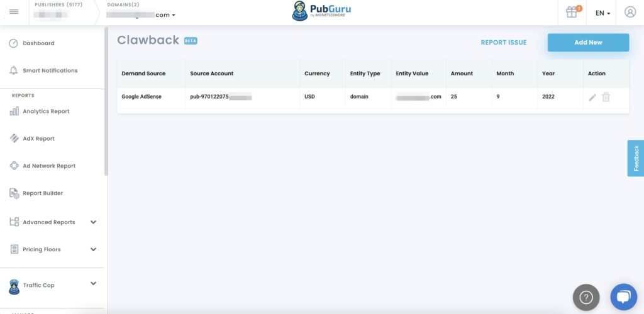This screenshot has height=314, width=644.
Task: Click the sidebar scrollbar
Action: pyautogui.click(x=106, y=101)
